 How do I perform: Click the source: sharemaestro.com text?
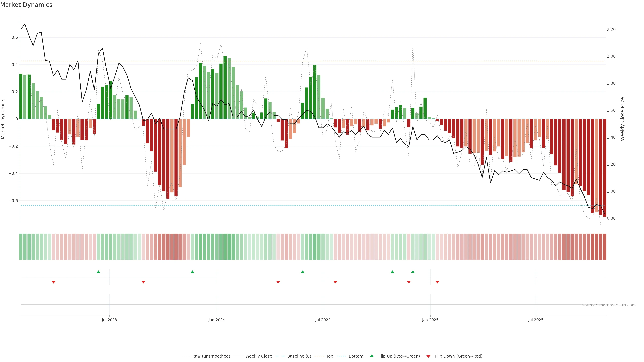pos(609,305)
